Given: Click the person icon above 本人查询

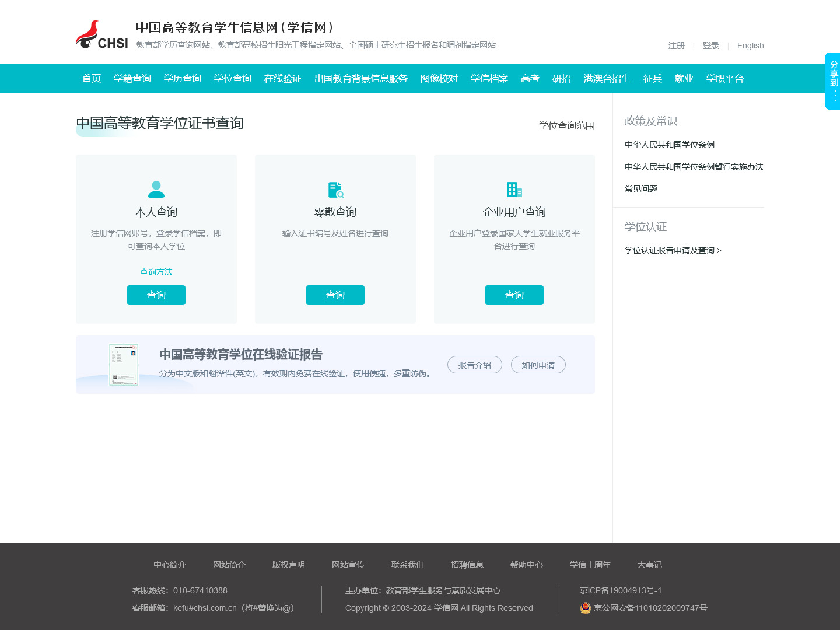Looking at the screenshot, I should (x=156, y=190).
